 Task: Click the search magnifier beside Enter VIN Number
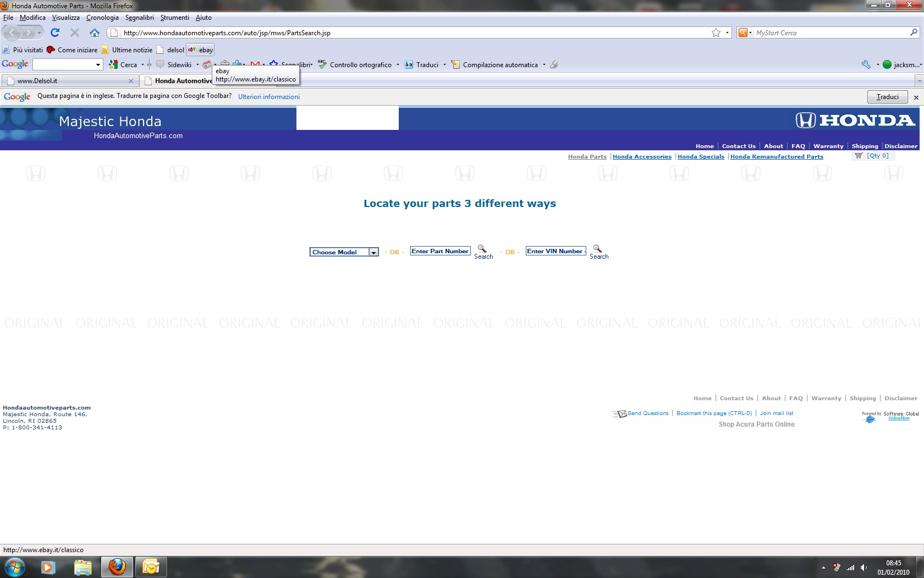[x=597, y=249]
